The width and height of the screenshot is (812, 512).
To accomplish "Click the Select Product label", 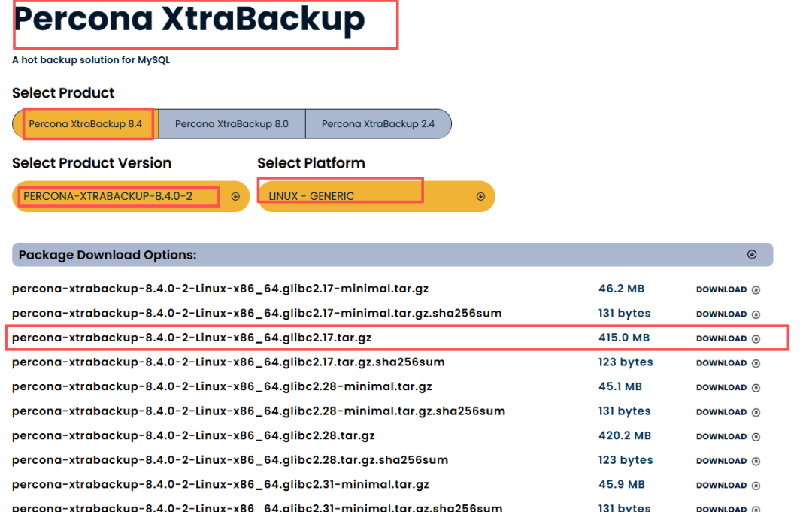I will click(x=63, y=93).
